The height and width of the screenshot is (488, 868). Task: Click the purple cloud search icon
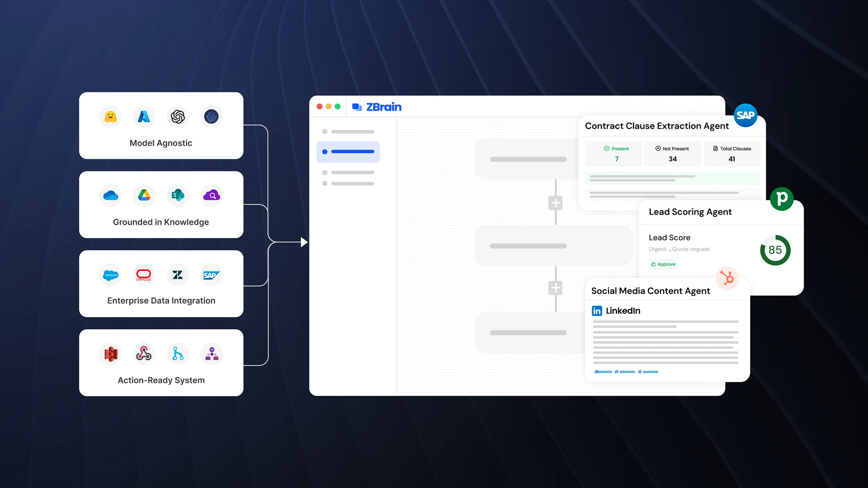pos(211,196)
